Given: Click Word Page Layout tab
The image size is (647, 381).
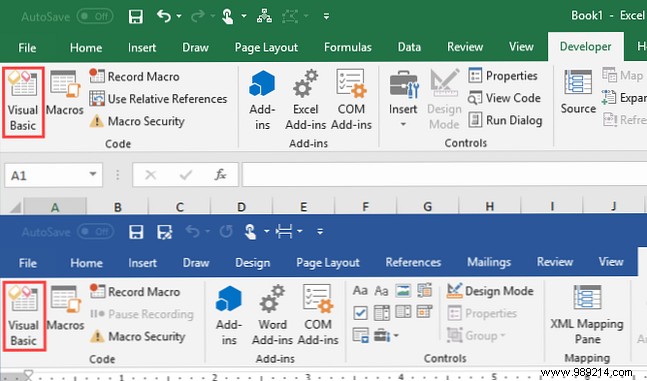Looking at the screenshot, I should click(x=328, y=263).
